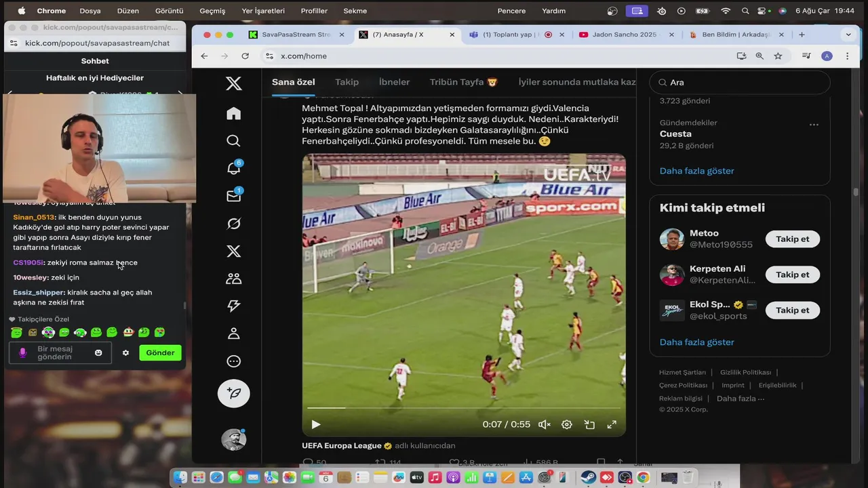This screenshot has width=868, height=488.
Task: Follow Metoo with Takip et
Action: pos(792,239)
